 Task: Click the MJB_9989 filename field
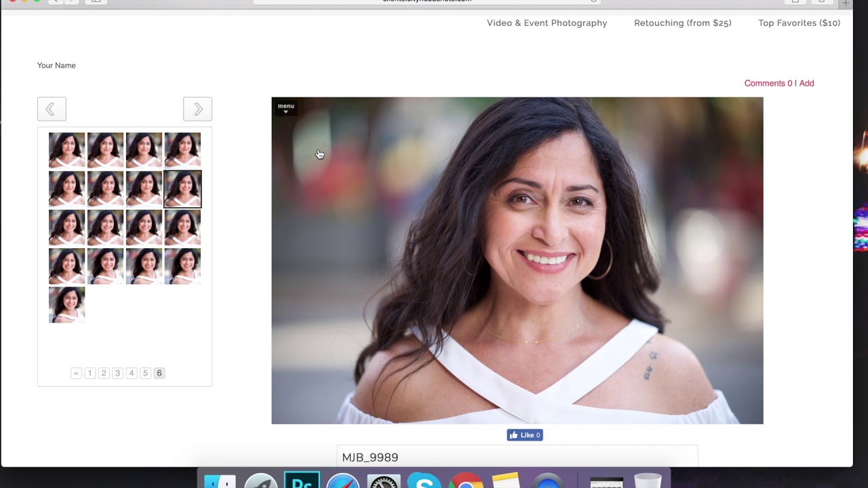(517, 457)
